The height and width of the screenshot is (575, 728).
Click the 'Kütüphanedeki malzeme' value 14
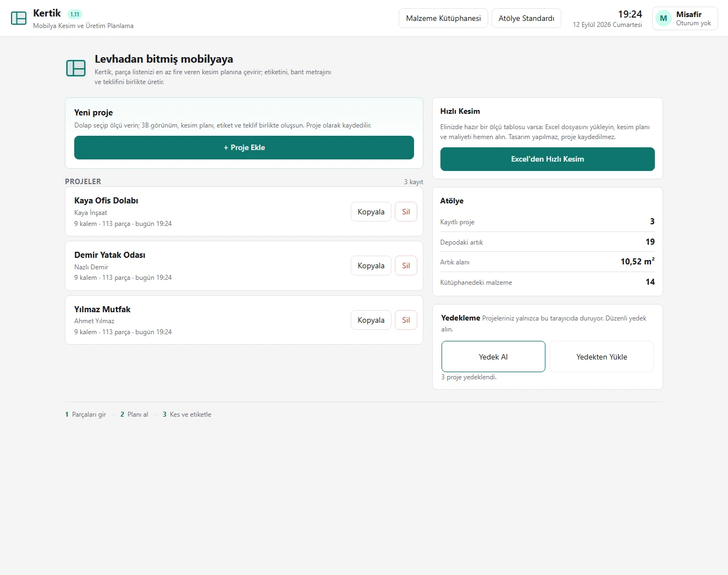[x=650, y=282]
